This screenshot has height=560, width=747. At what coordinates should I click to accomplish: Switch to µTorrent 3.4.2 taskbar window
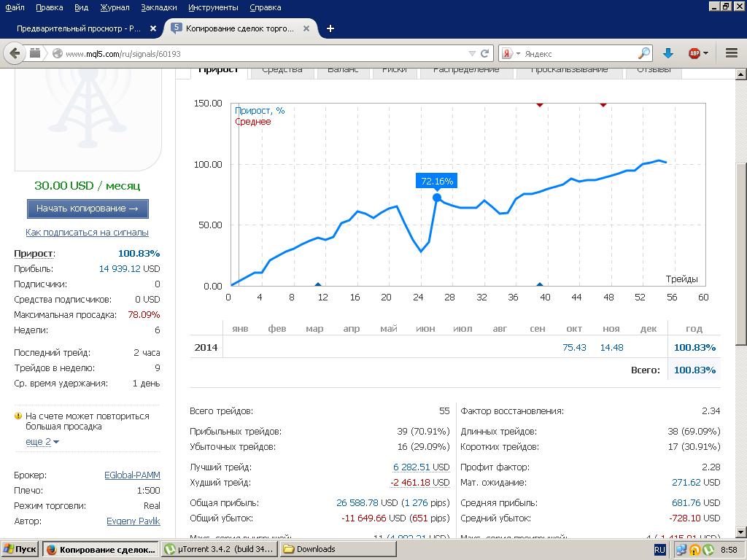point(219,549)
